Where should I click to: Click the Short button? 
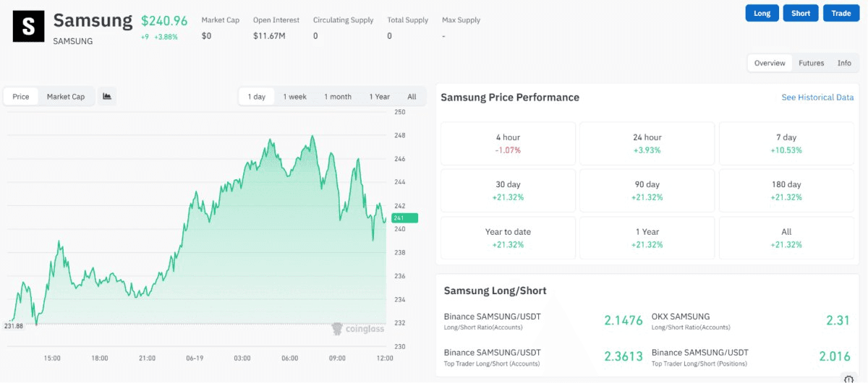click(x=801, y=13)
